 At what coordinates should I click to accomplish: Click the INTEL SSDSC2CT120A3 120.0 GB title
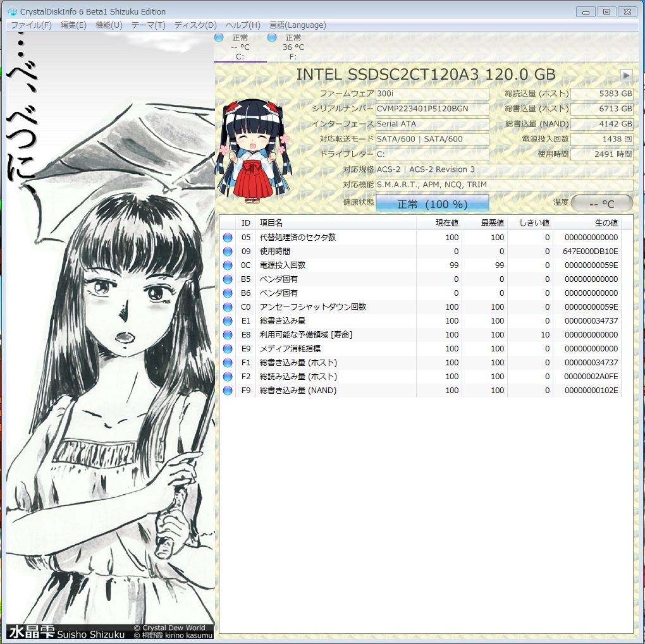[426, 75]
